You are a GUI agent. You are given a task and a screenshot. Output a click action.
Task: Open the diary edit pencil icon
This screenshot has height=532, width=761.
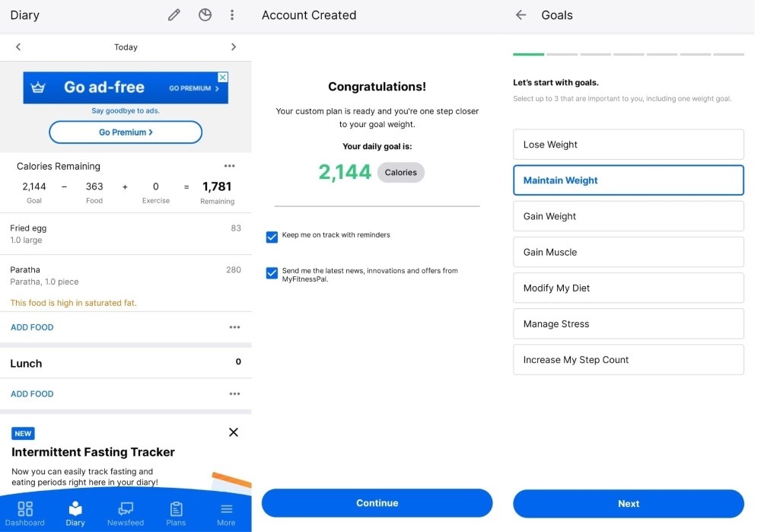pyautogui.click(x=174, y=14)
